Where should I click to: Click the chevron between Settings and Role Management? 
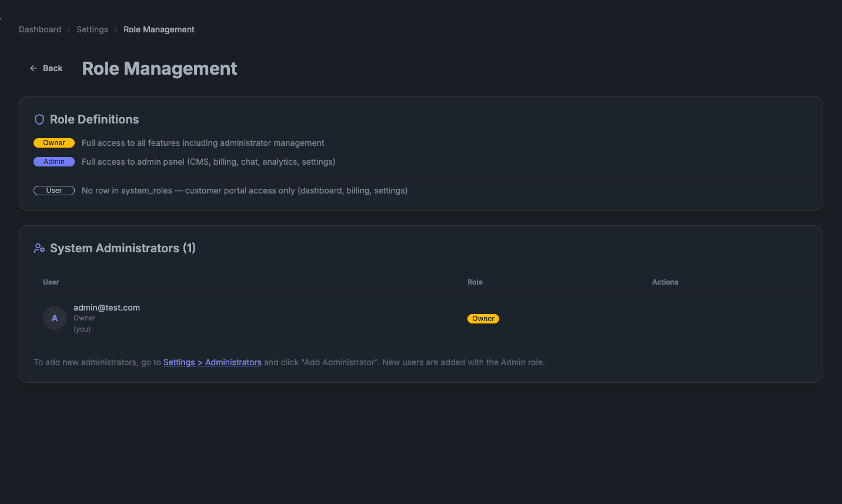click(x=115, y=29)
